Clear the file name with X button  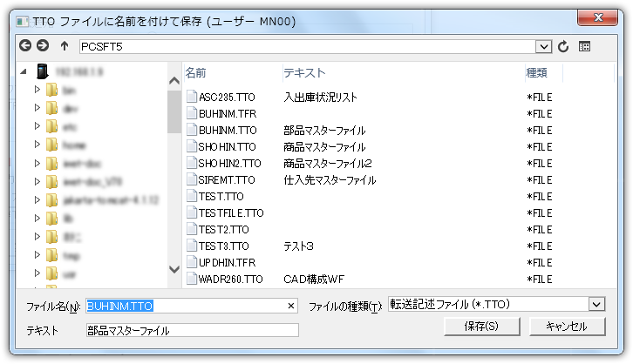[291, 306]
